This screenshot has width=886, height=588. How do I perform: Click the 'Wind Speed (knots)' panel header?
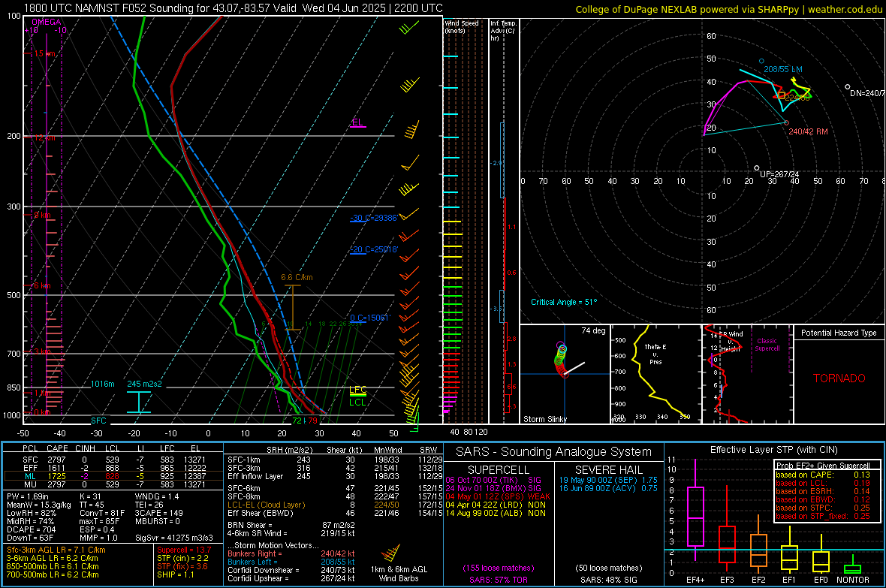tap(462, 26)
